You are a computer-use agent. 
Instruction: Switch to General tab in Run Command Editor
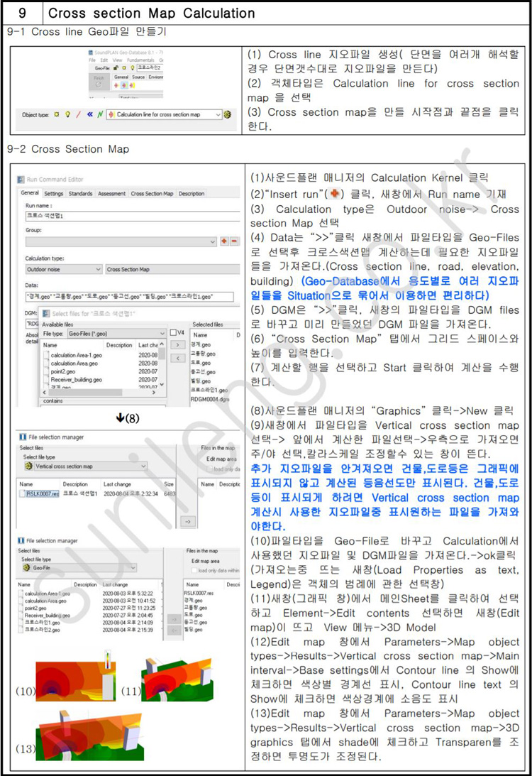[30, 193]
